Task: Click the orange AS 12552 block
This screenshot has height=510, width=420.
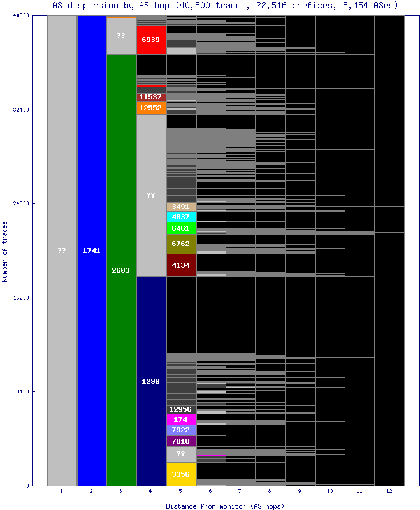Action: (151, 108)
